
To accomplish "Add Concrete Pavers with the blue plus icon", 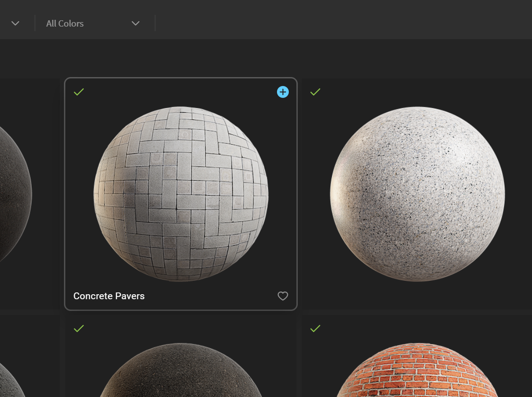I will coord(282,92).
